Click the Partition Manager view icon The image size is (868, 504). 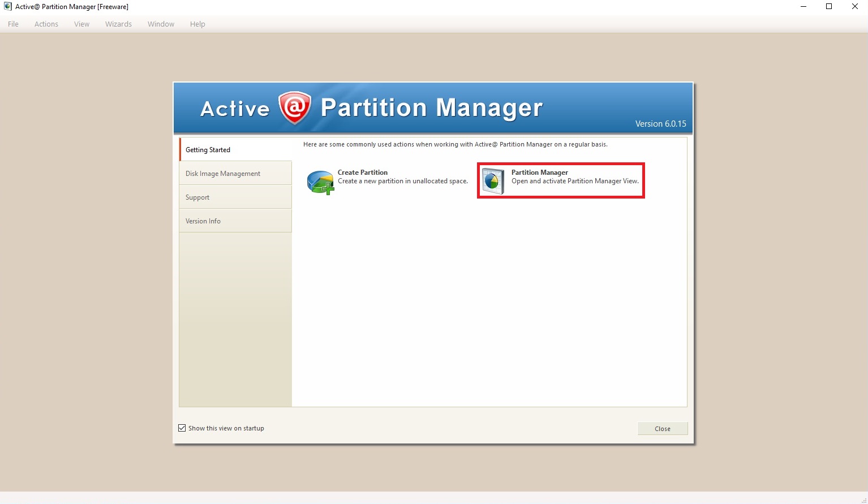(493, 181)
